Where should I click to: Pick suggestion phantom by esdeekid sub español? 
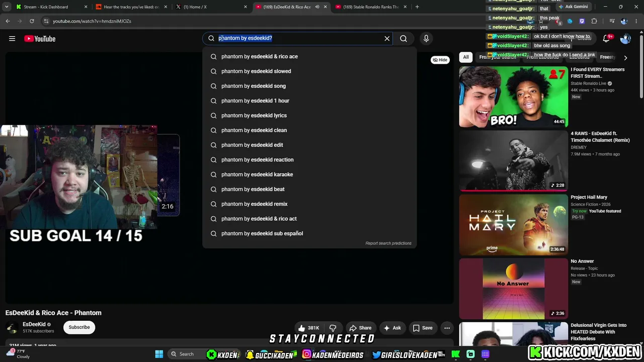point(309,233)
